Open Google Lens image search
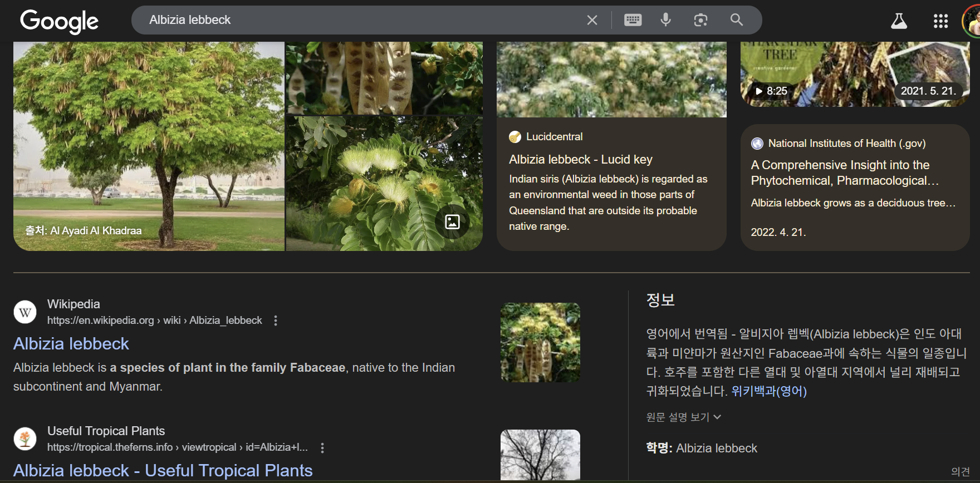The width and height of the screenshot is (980, 483). tap(700, 20)
